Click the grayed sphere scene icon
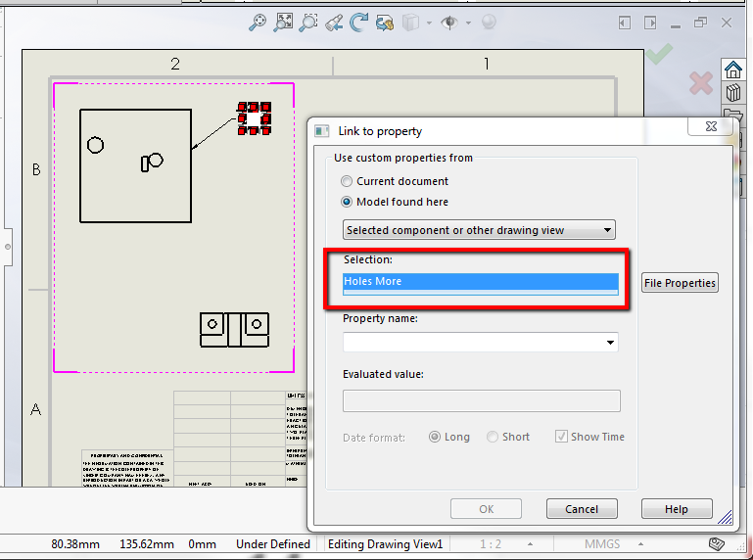 coord(489,23)
